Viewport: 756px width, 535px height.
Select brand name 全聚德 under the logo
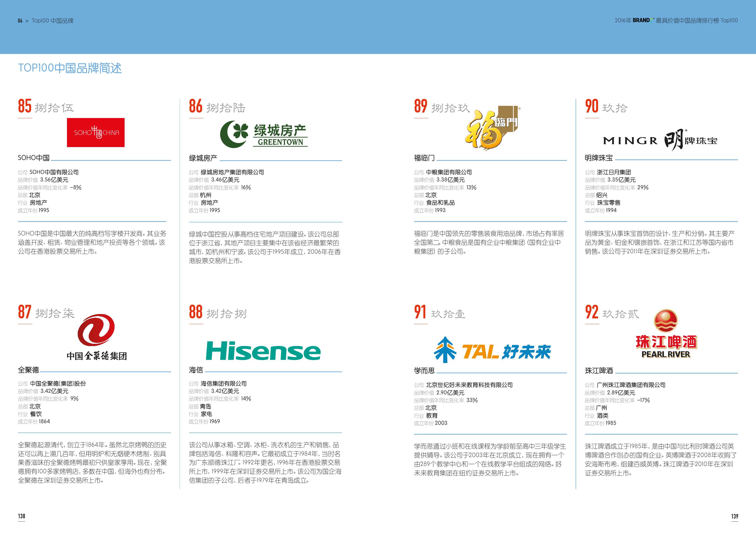pyautogui.click(x=28, y=370)
